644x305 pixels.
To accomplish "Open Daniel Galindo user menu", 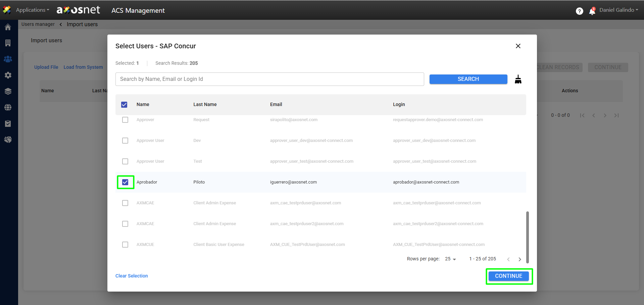I will 618,10.
